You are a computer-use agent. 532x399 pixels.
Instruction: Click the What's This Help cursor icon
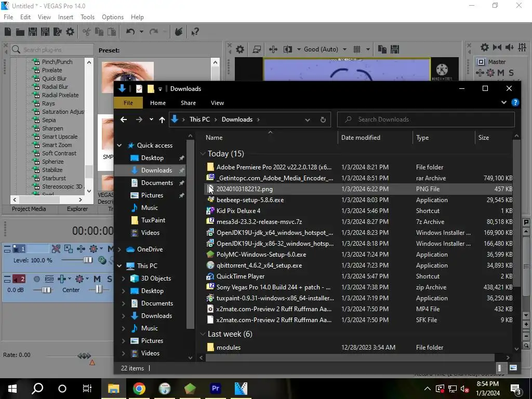tap(195, 32)
